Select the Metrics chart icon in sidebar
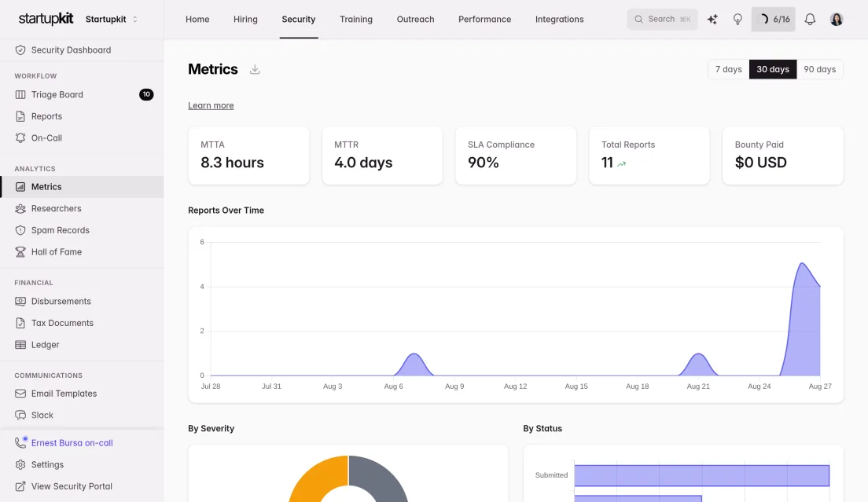The image size is (868, 502). (20, 187)
